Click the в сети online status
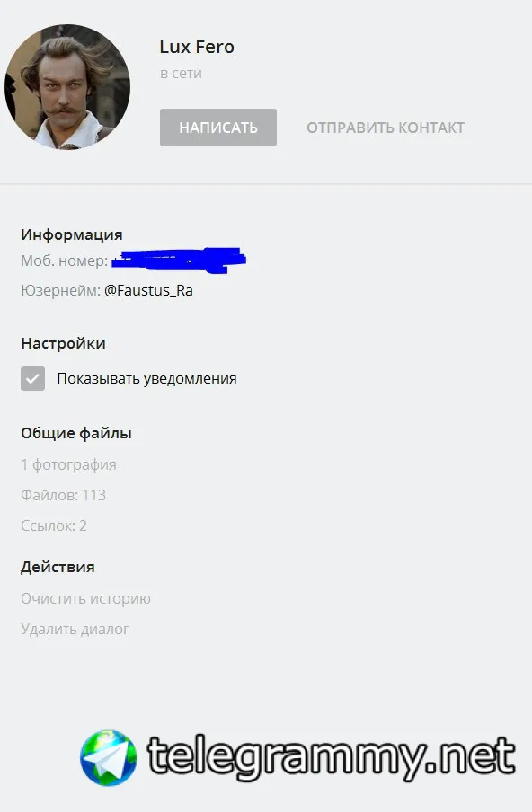 [x=181, y=74]
